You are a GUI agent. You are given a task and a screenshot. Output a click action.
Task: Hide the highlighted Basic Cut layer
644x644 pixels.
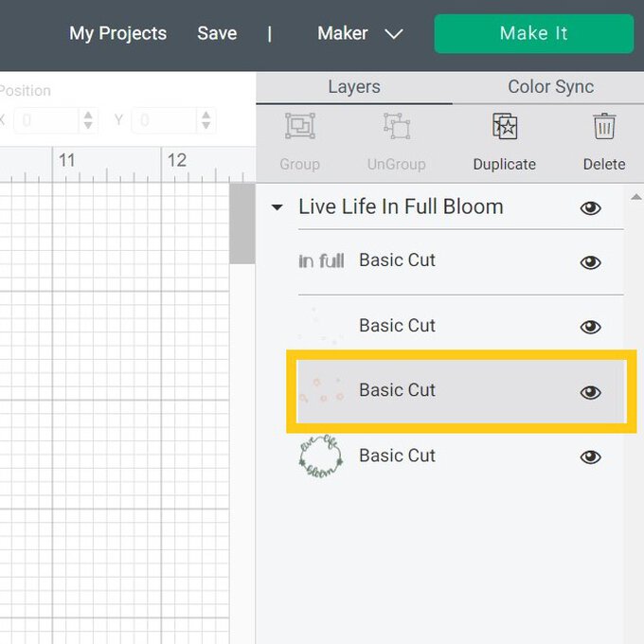(x=590, y=392)
